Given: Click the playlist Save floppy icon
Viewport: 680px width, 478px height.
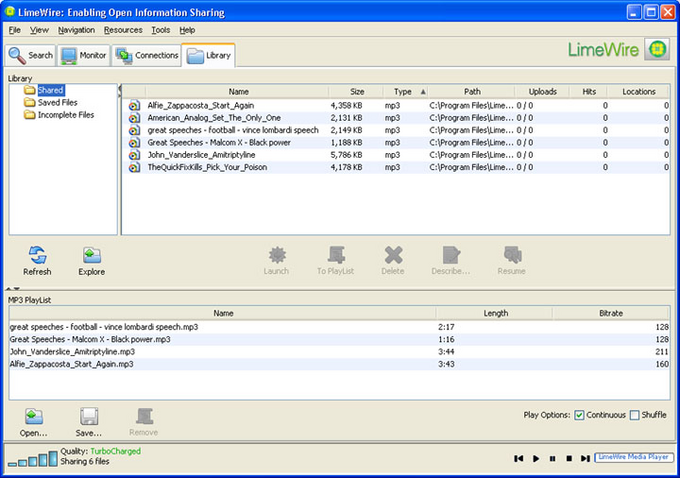Looking at the screenshot, I should coord(89,416).
